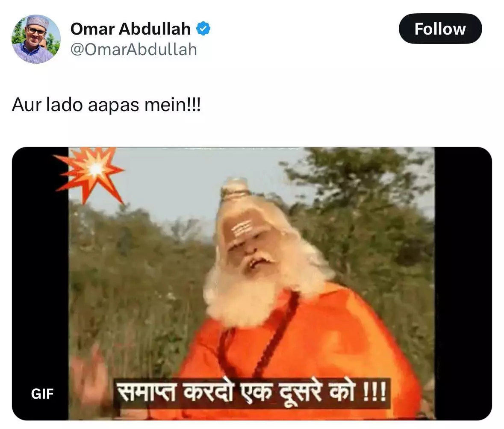
Task: Open the Omar Abdullah display name link
Action: point(130,29)
